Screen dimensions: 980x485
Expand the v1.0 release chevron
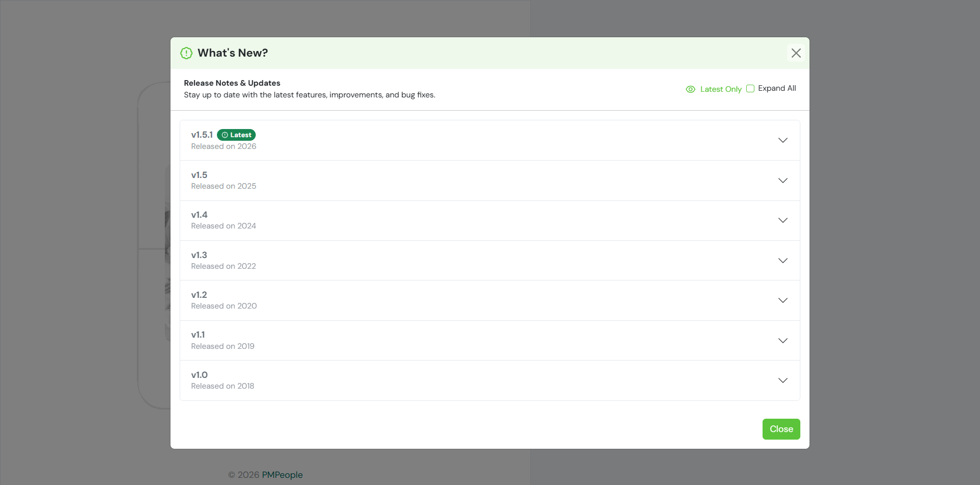tap(782, 380)
